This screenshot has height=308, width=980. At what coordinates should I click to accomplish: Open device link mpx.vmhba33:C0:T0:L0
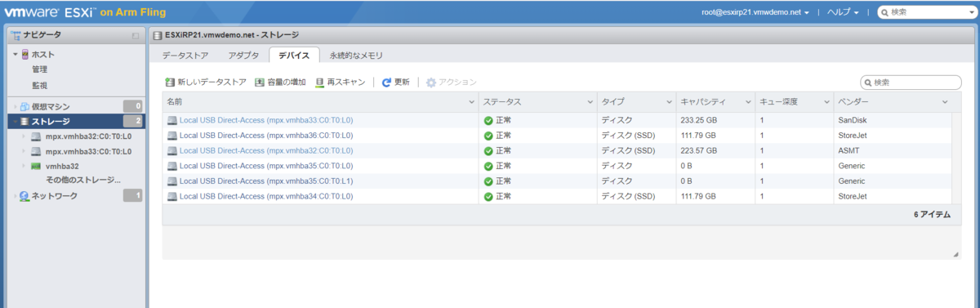point(266,120)
